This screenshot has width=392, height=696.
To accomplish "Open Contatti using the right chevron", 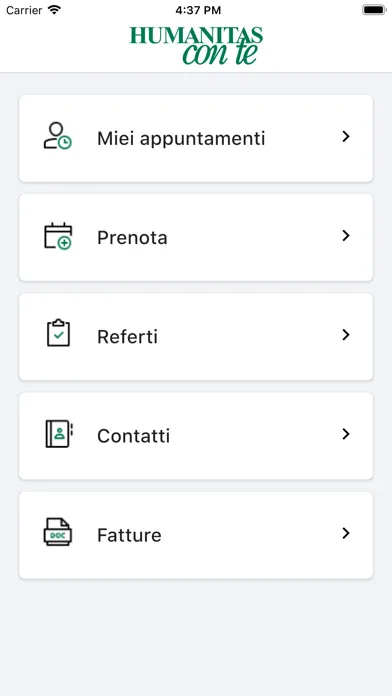I will (346, 434).
